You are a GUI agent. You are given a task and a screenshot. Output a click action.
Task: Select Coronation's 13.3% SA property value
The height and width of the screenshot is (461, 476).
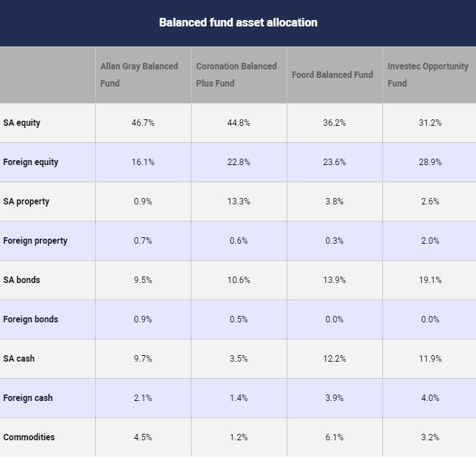click(x=239, y=202)
